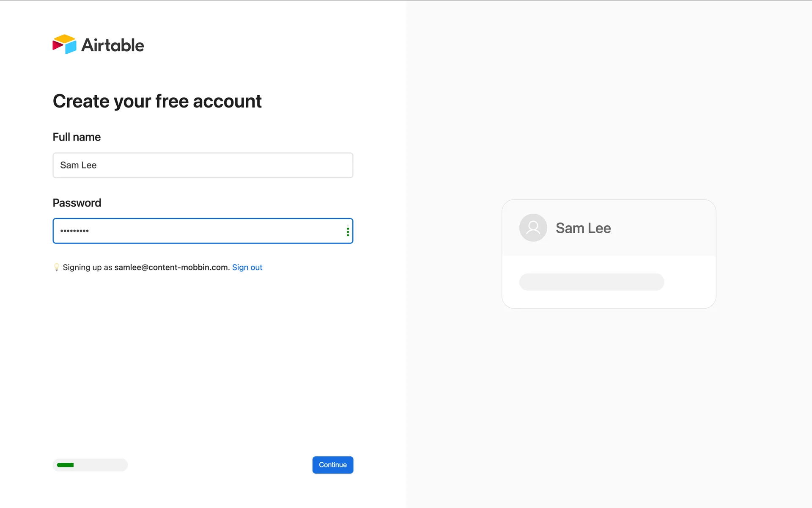The image size is (812, 508).
Task: Click the lightbulb tip icon
Action: (x=56, y=267)
